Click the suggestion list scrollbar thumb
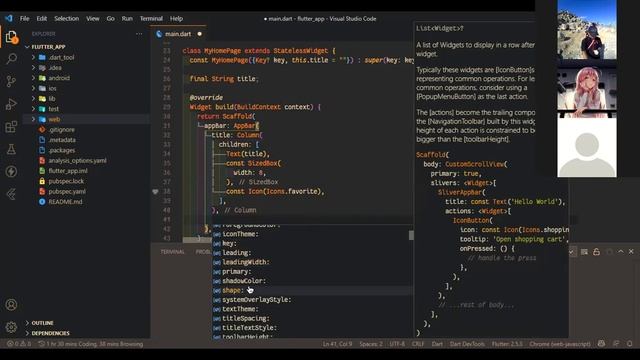640x360 pixels. pos(411,235)
